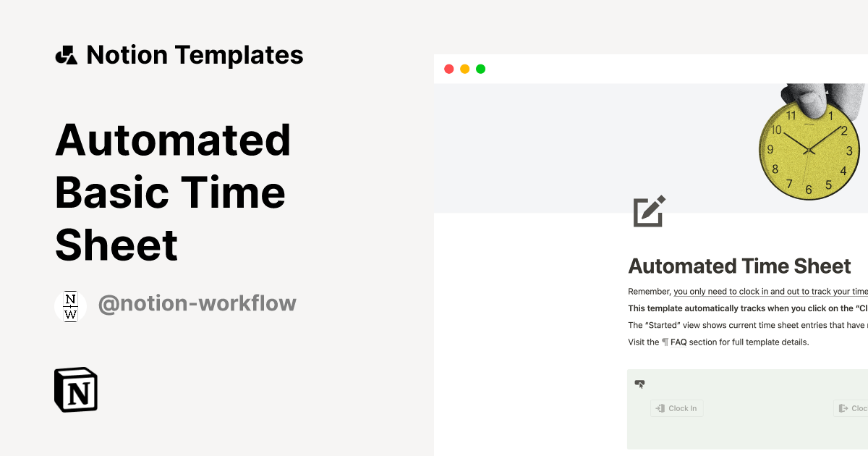Open the FAQ link

pyautogui.click(x=678, y=342)
